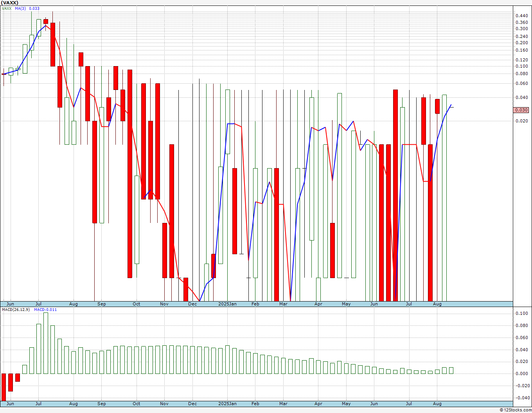The image size is (532, 413).
Task: Select the green VAXX legend label
Action: [x=7, y=8]
